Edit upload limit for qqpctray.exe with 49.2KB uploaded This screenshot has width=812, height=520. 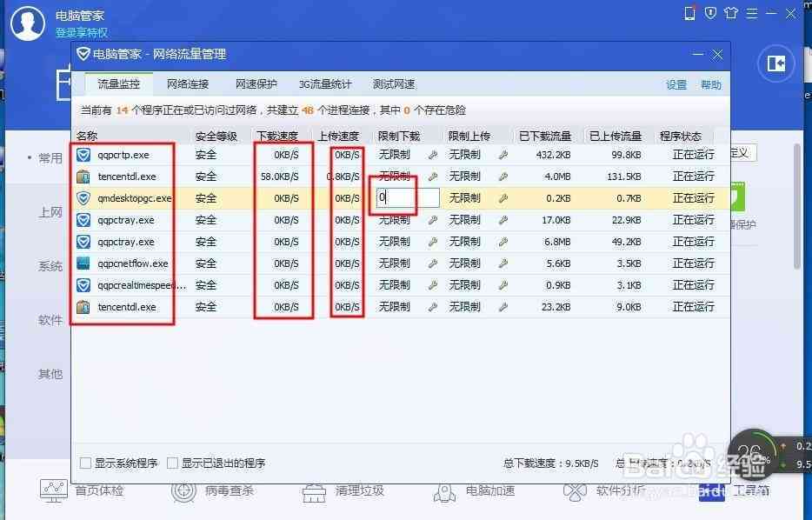click(x=503, y=242)
